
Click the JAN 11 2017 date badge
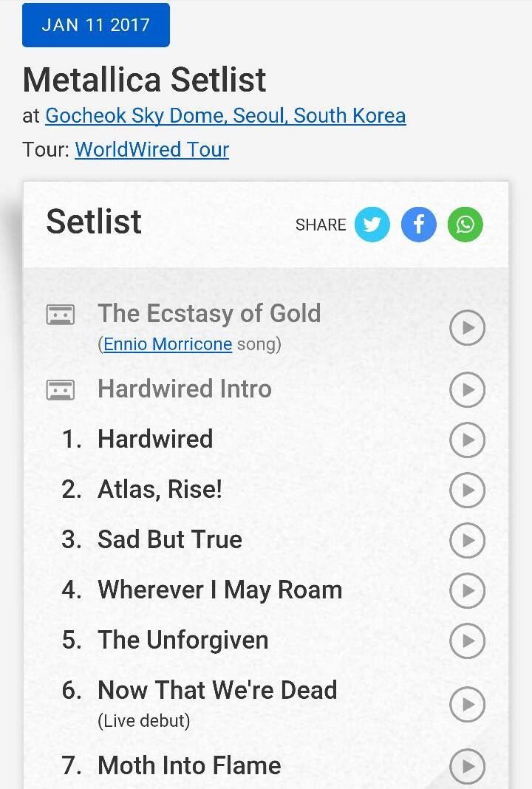click(x=96, y=25)
